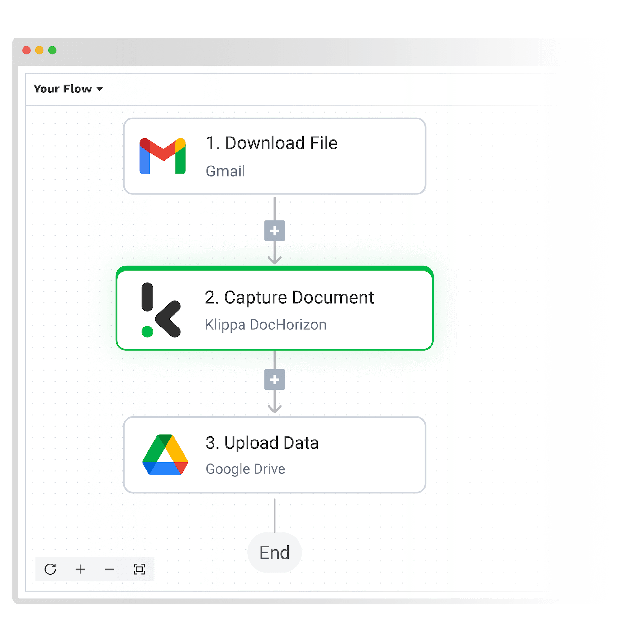The height and width of the screenshot is (644, 644).
Task: Click the Klippa DocHorizon subtitle label
Action: coord(265,325)
